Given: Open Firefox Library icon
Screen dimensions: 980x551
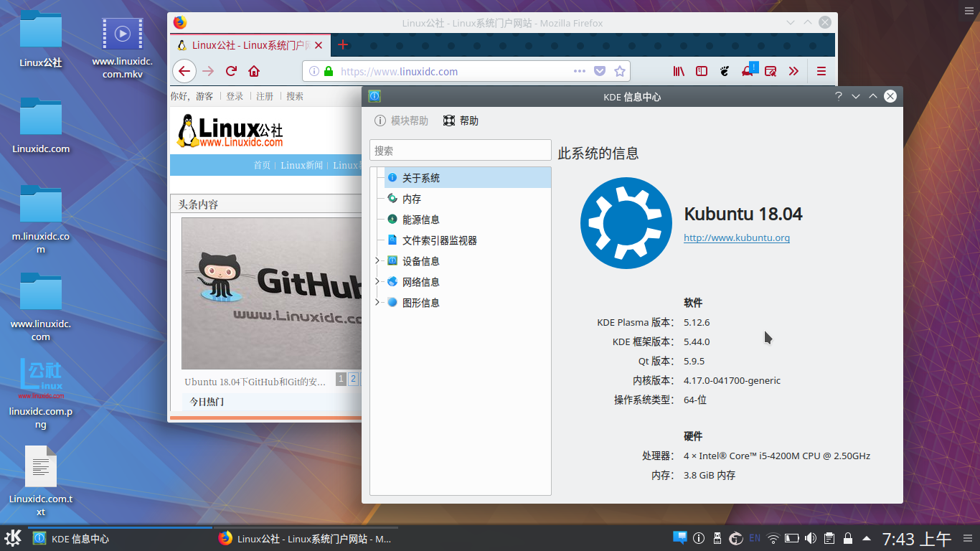Looking at the screenshot, I should coord(679,71).
